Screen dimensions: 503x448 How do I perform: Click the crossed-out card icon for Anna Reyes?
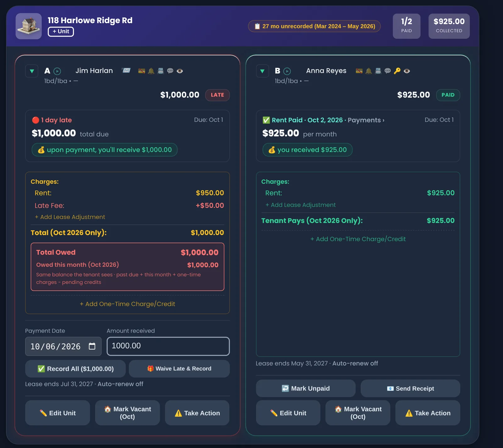(359, 71)
